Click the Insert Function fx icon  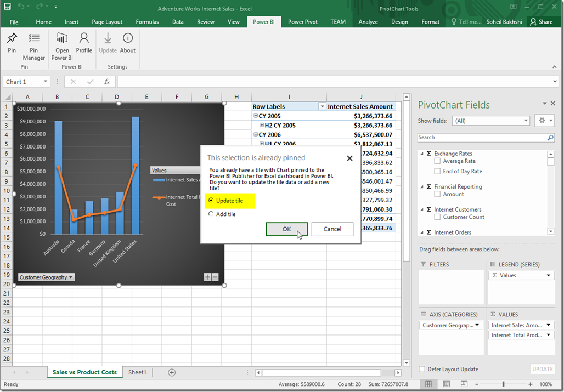107,82
